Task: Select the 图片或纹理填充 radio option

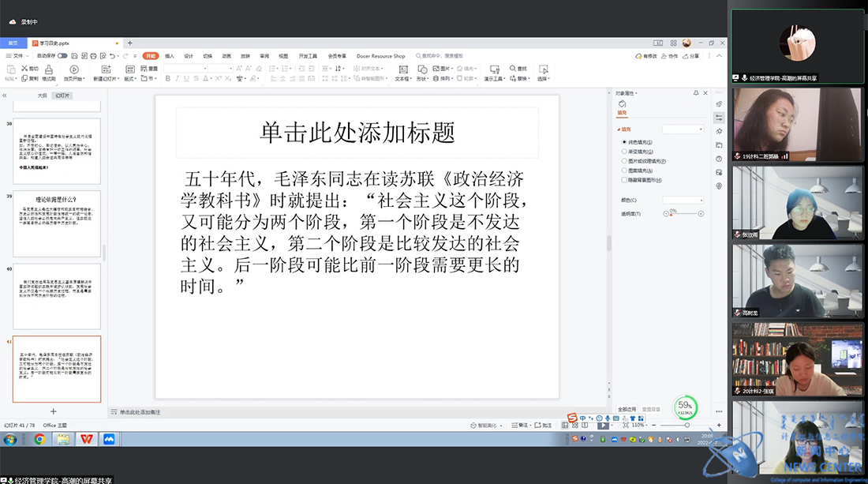Action: pos(624,160)
